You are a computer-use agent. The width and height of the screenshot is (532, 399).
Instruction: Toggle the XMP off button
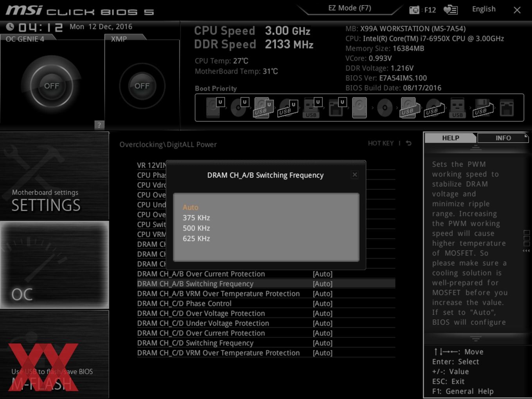tap(142, 86)
